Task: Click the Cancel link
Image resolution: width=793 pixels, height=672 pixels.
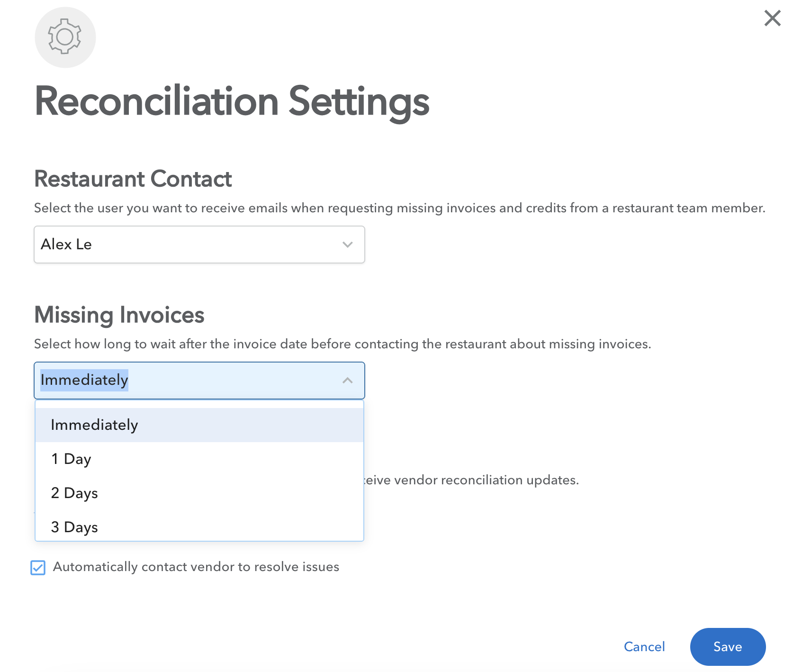Action: pos(644,646)
